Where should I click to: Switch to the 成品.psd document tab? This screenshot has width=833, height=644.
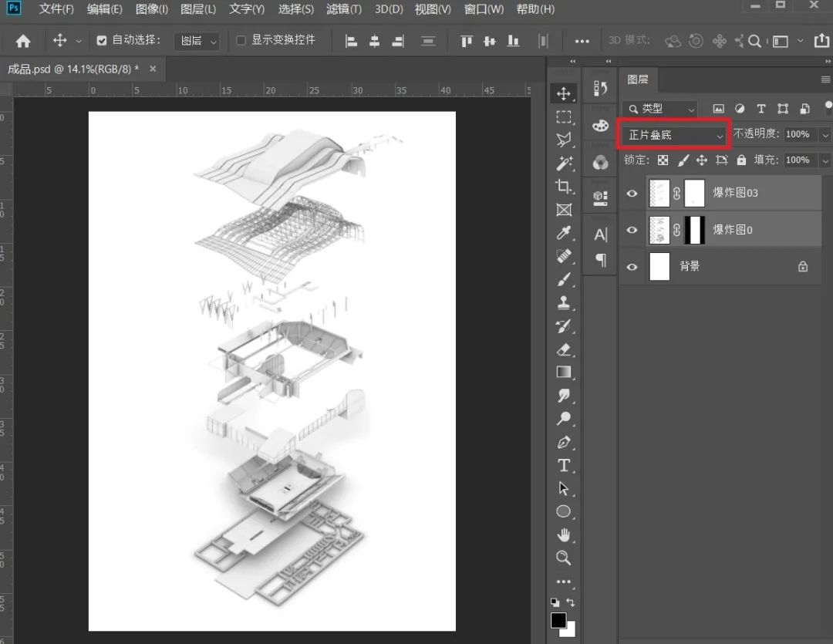click(73, 69)
